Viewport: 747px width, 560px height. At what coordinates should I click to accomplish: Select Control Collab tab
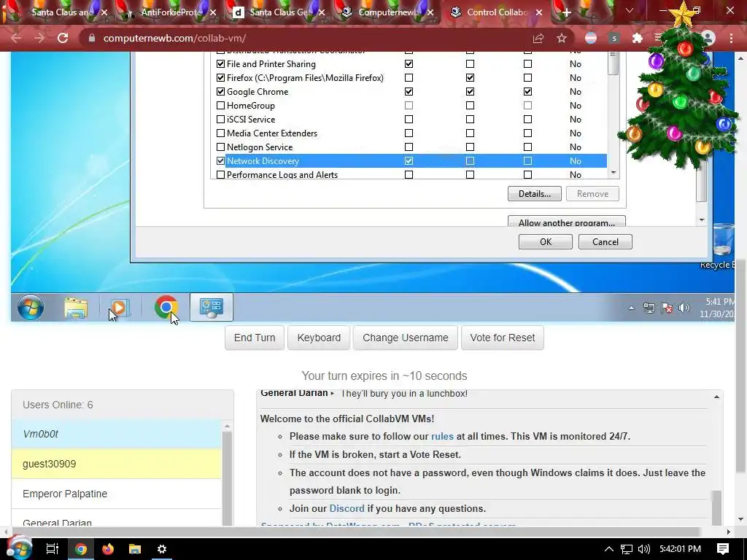pyautogui.click(x=496, y=12)
